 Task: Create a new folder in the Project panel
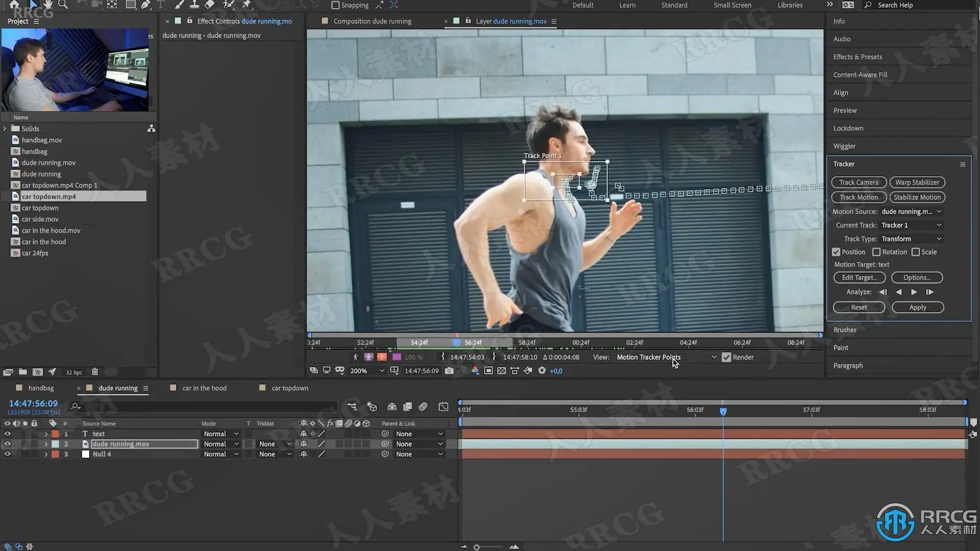23,372
